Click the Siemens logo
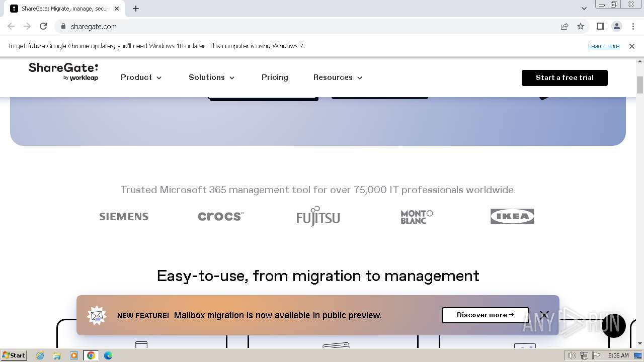The height and width of the screenshot is (362, 644). click(x=124, y=217)
